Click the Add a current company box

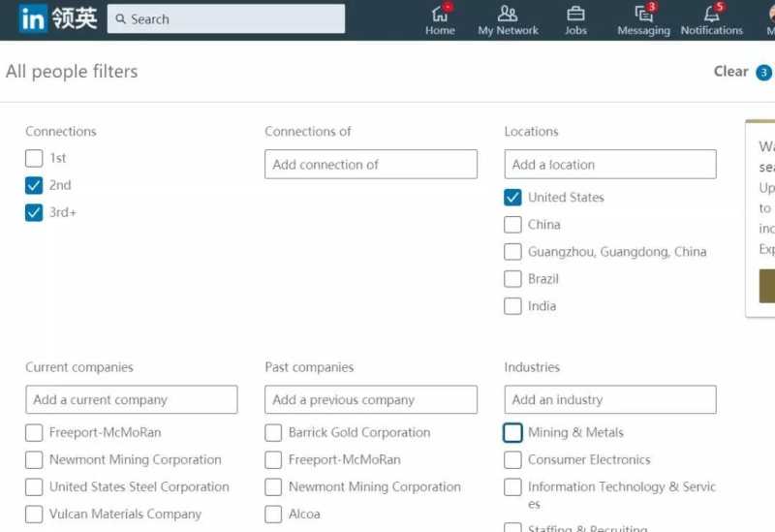(x=131, y=399)
